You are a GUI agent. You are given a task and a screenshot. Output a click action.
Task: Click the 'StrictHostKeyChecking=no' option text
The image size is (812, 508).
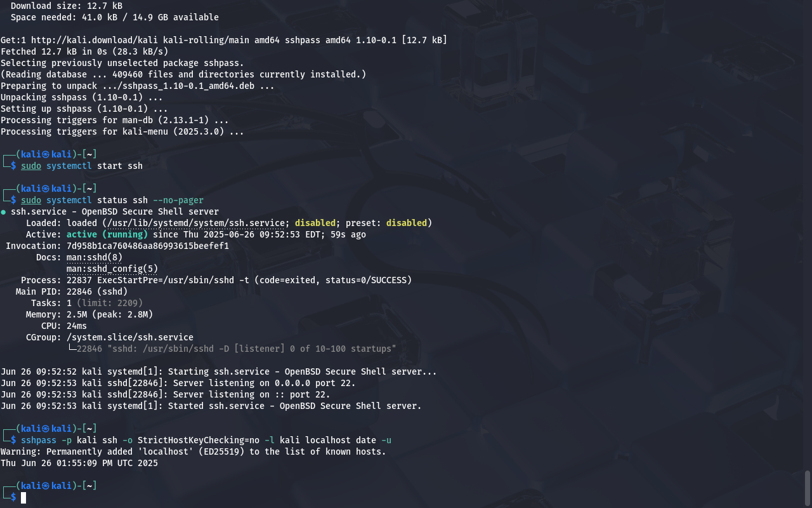199,440
